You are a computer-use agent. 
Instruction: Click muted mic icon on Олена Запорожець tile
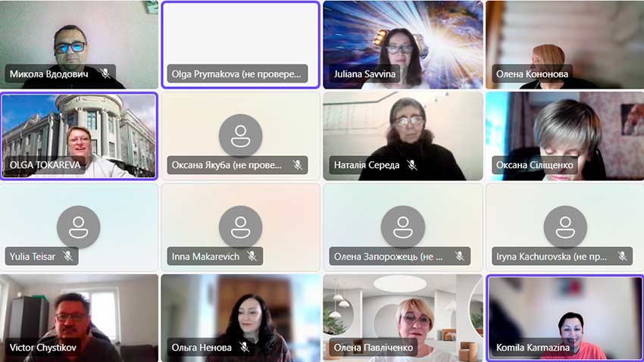[x=460, y=257]
